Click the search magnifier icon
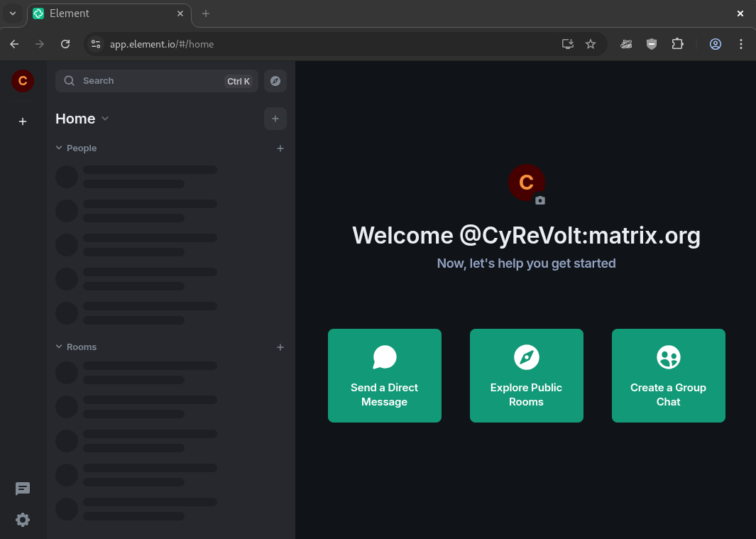Image resolution: width=756 pixels, height=539 pixels. [70, 80]
